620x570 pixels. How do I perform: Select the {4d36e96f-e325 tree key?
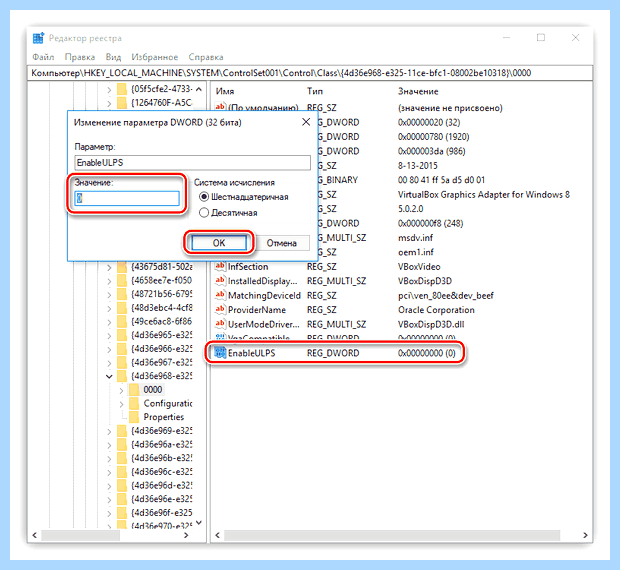(162, 513)
